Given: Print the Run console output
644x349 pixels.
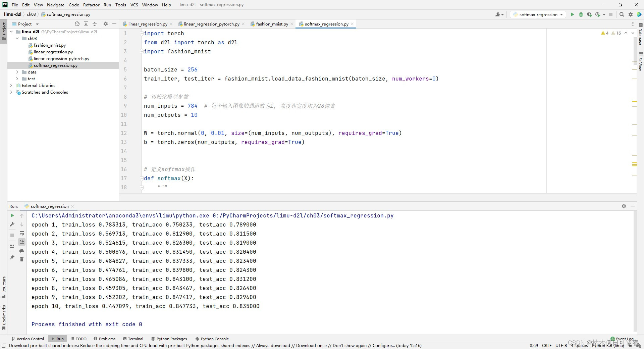Looking at the screenshot, I should [22, 251].
